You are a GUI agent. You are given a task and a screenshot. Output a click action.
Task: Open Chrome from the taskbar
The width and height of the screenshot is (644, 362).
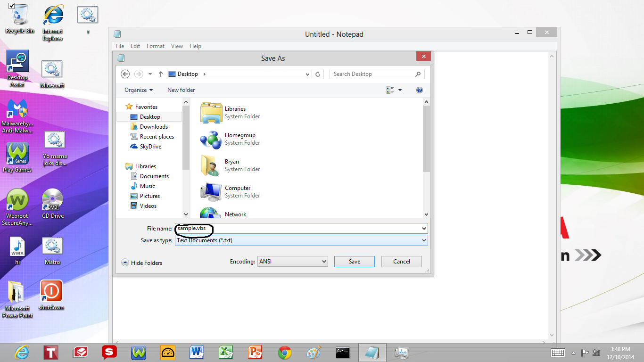[284, 352]
